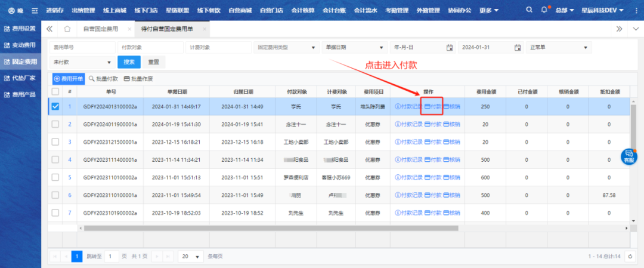
Task: Uncheck the checkbox for row 1
Action: (55, 107)
